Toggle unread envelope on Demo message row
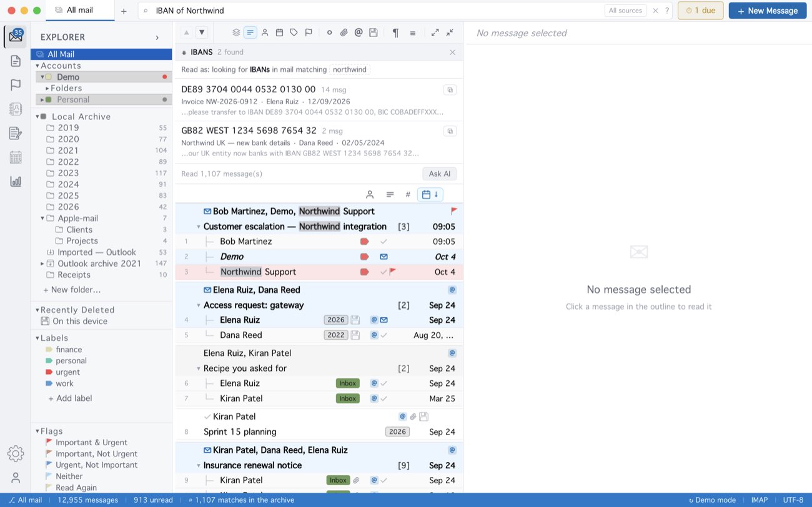This screenshot has height=507, width=812. pyautogui.click(x=384, y=257)
